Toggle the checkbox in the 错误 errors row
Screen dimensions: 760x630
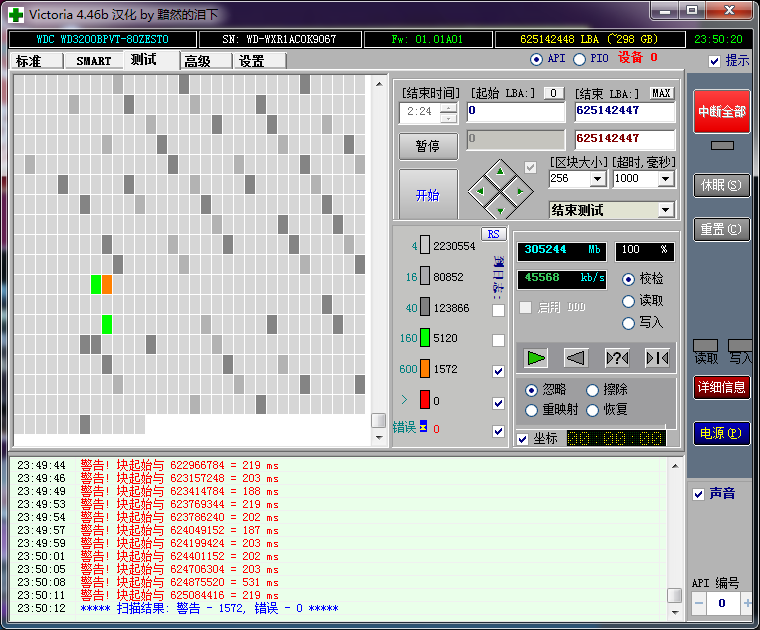(x=498, y=431)
